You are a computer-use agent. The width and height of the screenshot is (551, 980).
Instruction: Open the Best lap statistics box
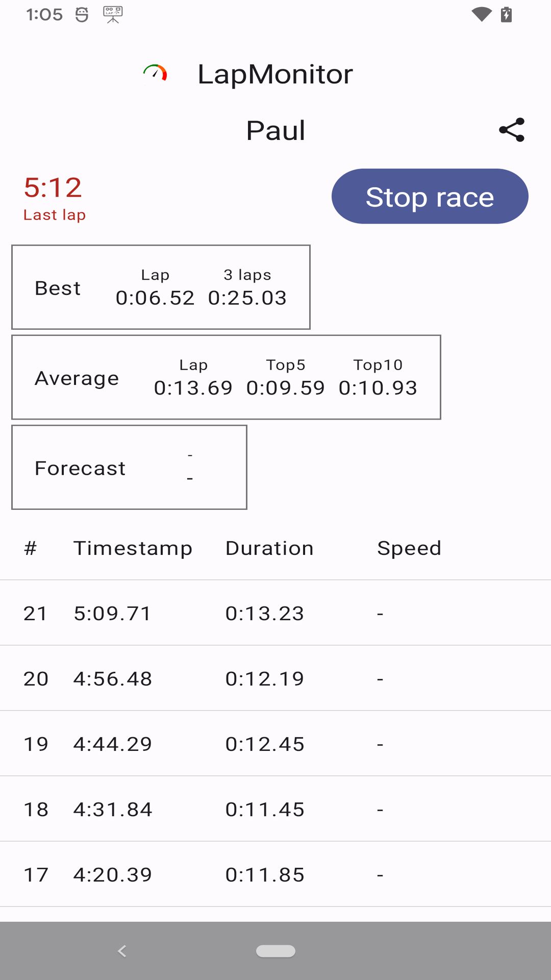point(161,287)
